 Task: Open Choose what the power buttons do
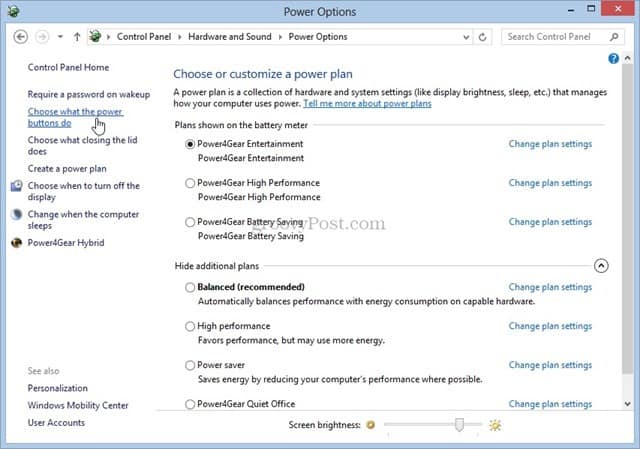click(75, 117)
